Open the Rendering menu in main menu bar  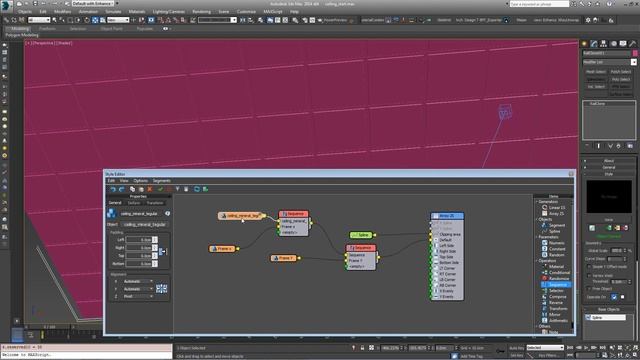[201, 12]
